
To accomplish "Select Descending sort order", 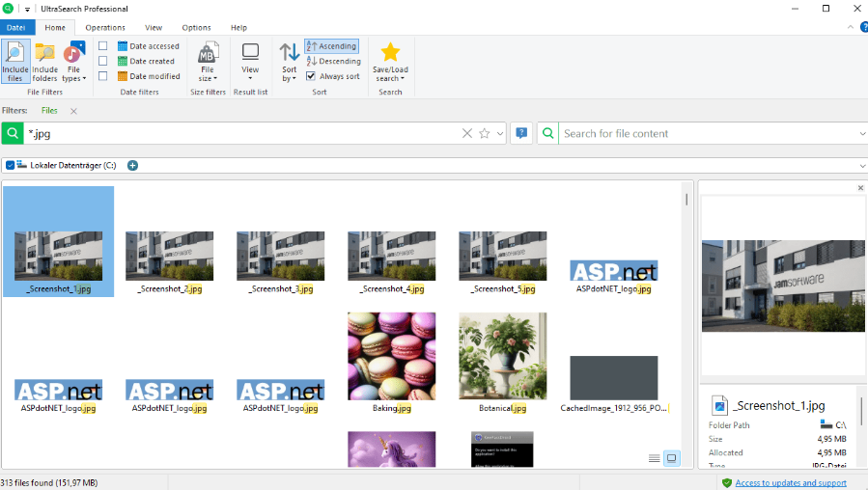I will pyautogui.click(x=334, y=61).
